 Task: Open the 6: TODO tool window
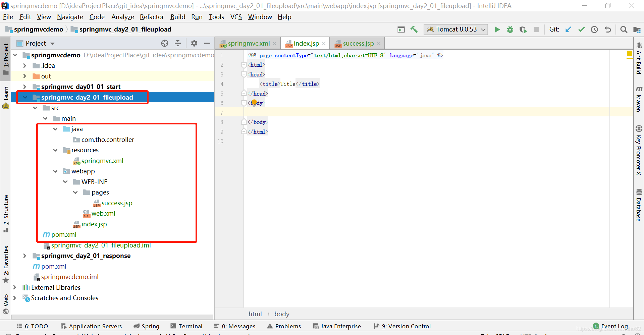pyautogui.click(x=33, y=326)
